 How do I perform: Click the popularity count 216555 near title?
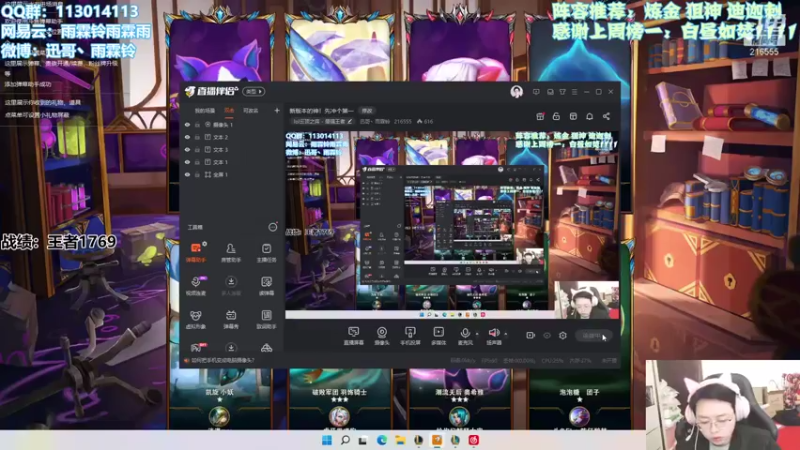403,121
